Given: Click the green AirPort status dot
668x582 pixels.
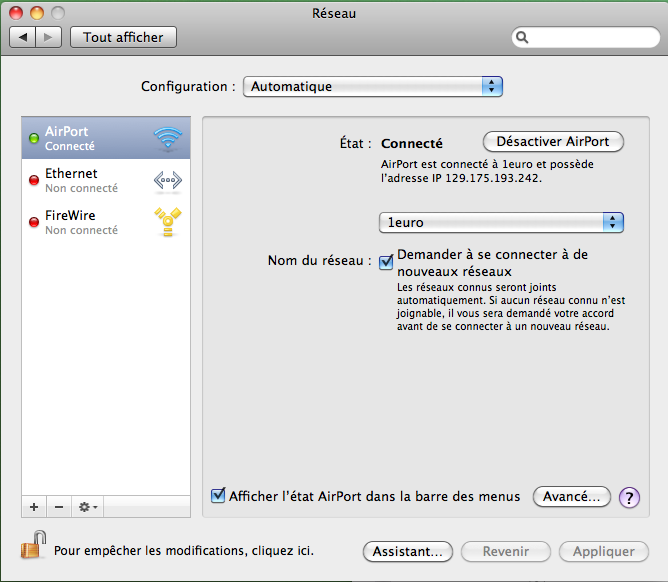Looking at the screenshot, I should pyautogui.click(x=34, y=138).
